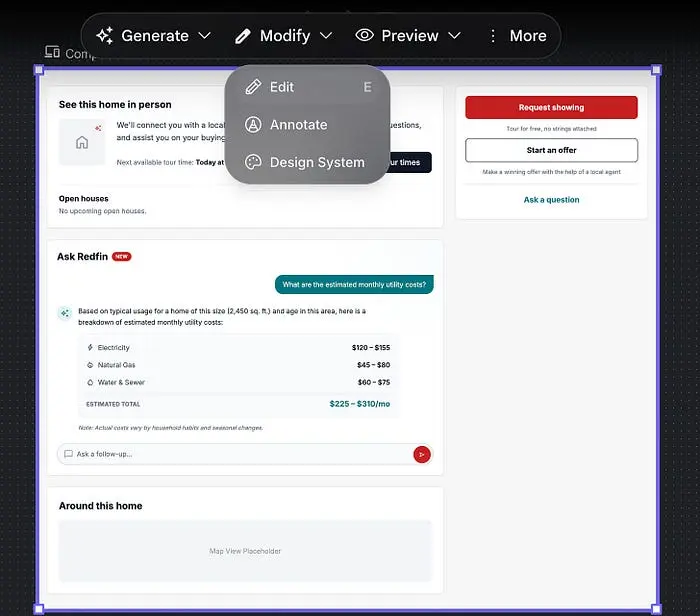700x616 pixels.
Task: Click the red send arrow icon
Action: point(422,454)
